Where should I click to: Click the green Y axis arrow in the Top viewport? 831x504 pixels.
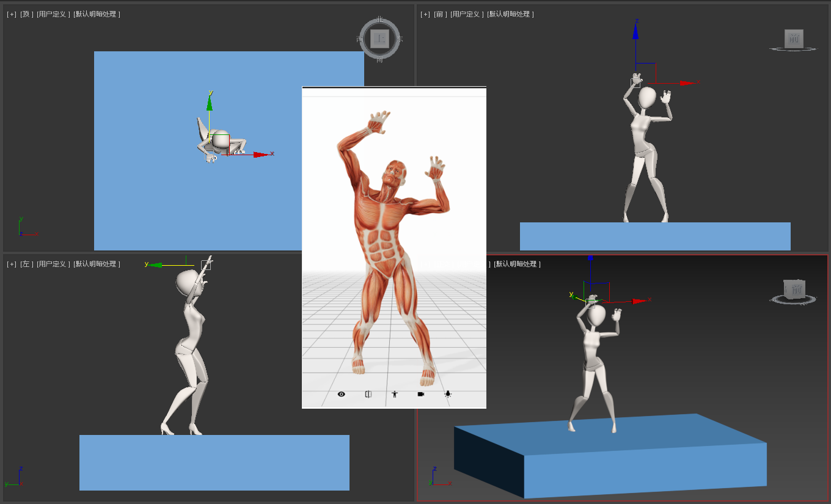(210, 104)
